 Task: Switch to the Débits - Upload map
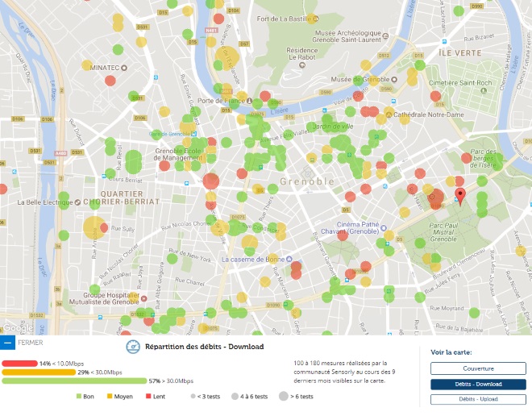tap(478, 399)
